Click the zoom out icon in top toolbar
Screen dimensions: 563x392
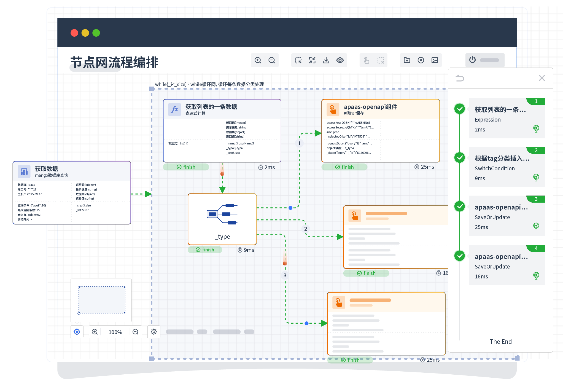tap(272, 60)
